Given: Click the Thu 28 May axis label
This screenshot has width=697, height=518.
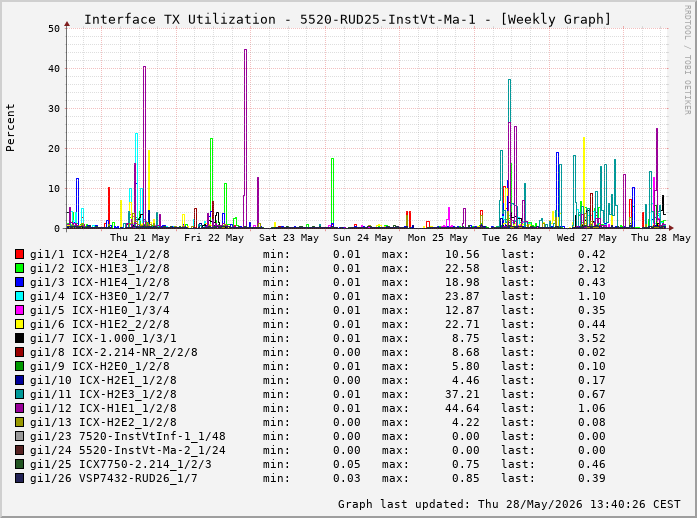Looking at the screenshot, I should tap(661, 238).
